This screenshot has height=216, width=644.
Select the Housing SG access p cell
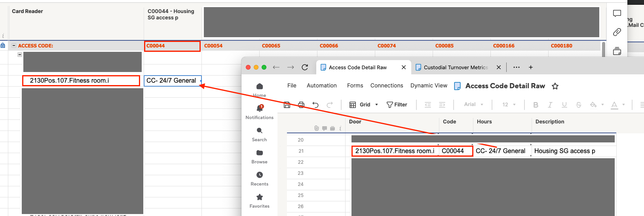pyautogui.click(x=574, y=151)
